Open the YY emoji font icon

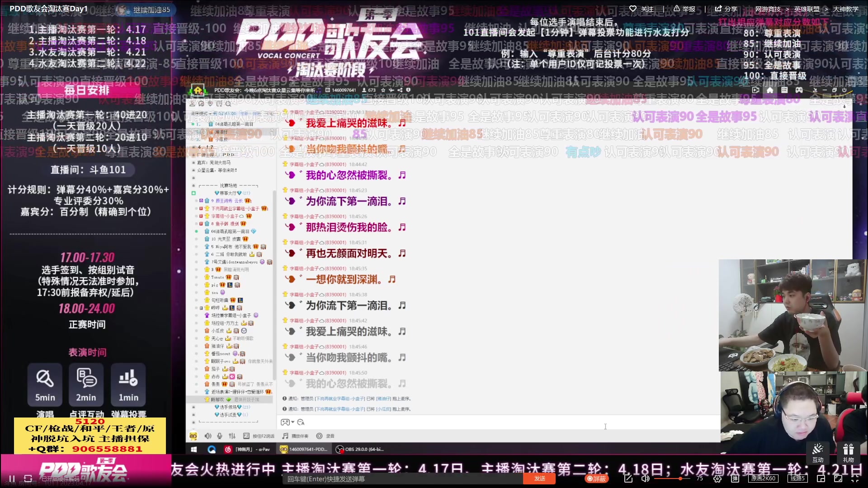301,422
